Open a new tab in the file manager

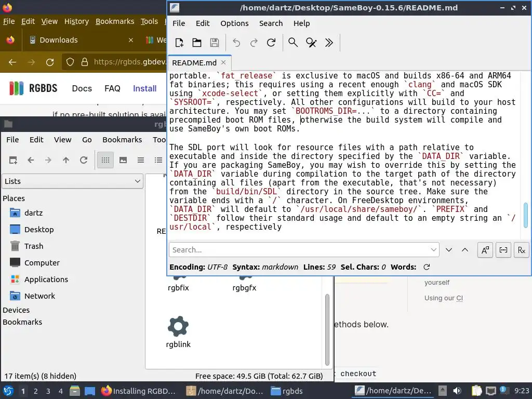point(13,160)
